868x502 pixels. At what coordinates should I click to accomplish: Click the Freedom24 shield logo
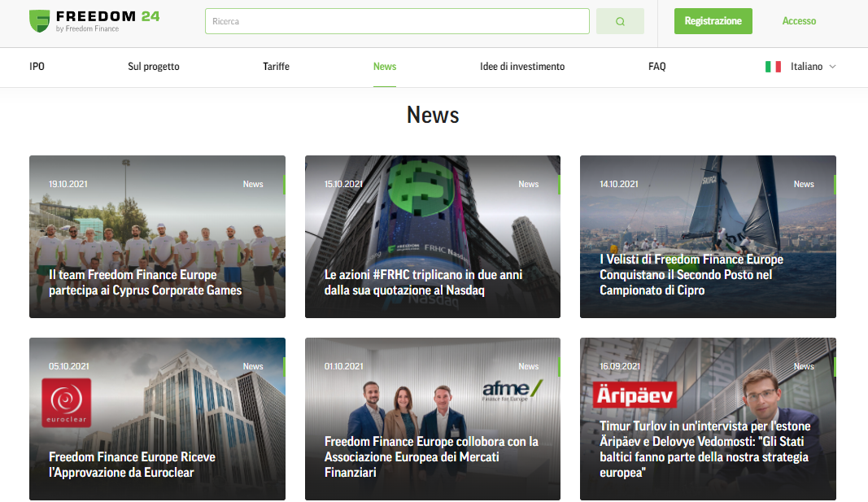pyautogui.click(x=39, y=21)
